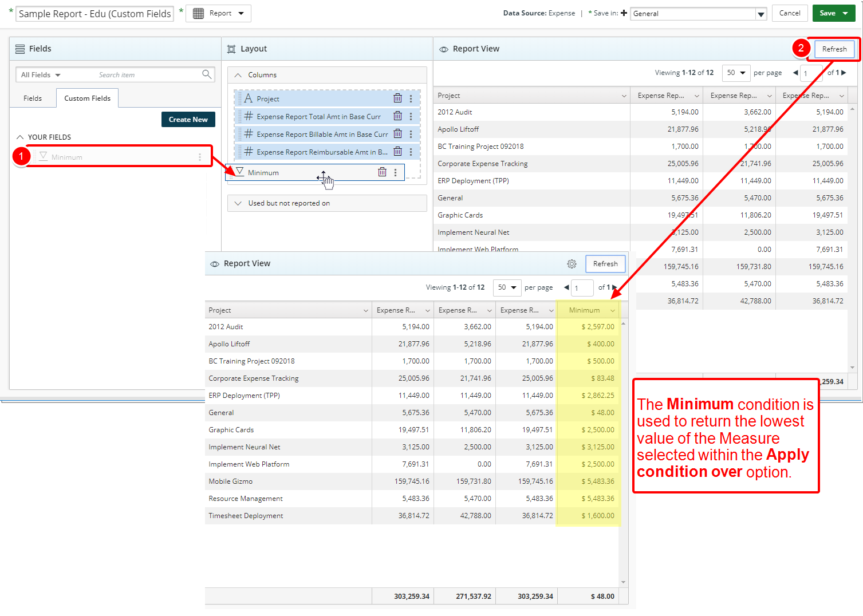Open the Expense Report Total Amt column options menu
Viewport: 863px width, 616px height.
[411, 116]
